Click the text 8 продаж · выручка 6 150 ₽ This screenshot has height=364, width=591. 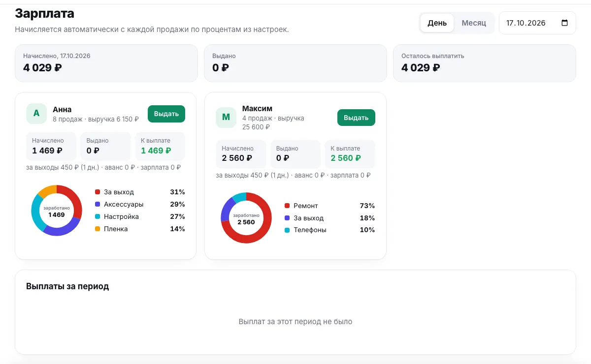point(96,119)
